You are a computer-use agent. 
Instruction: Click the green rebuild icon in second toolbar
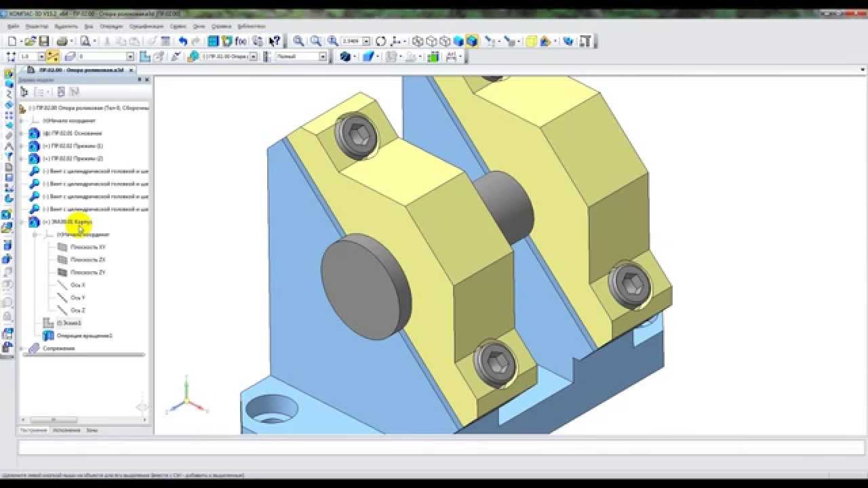coord(432,57)
